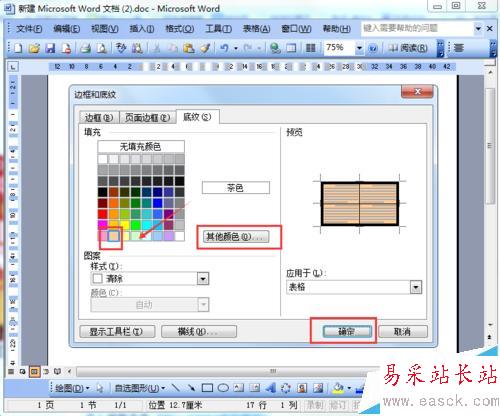Screen dimensions: 500x416
Task: Open the 表格(A) menu
Action: point(256,29)
